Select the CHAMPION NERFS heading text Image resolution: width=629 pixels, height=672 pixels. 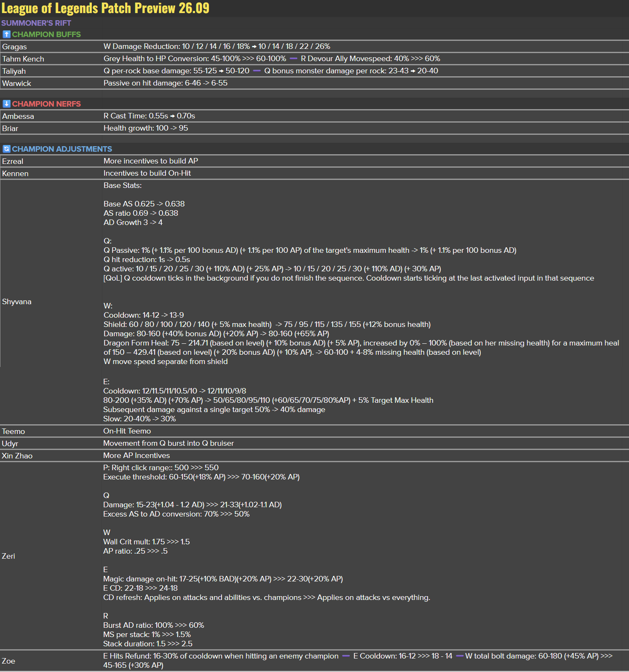(46, 104)
